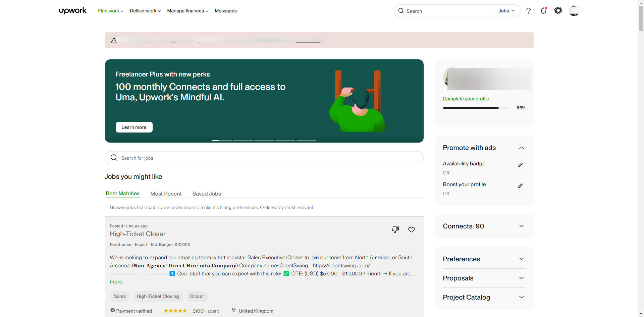Expand the Project Catalog section
Screen dimensions: 644x317
522,297
